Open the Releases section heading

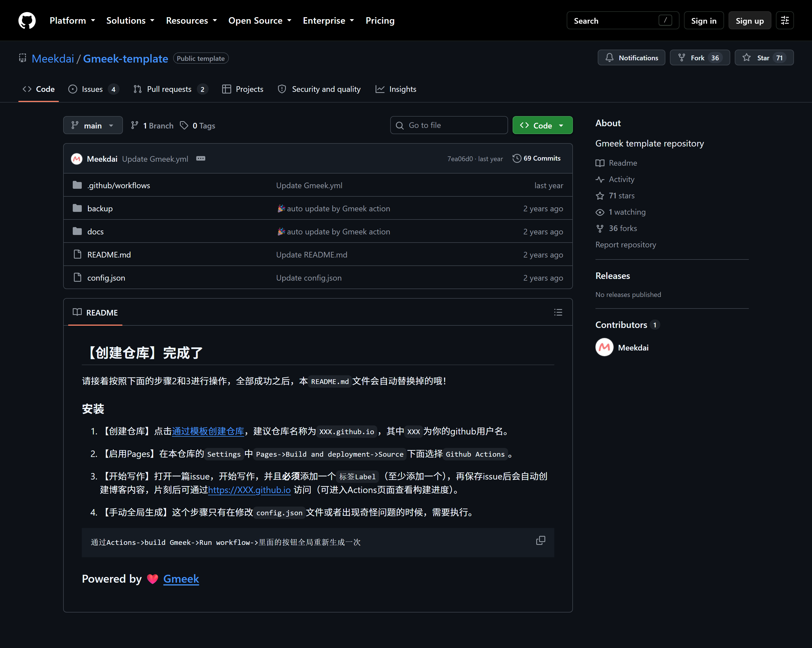pos(613,276)
